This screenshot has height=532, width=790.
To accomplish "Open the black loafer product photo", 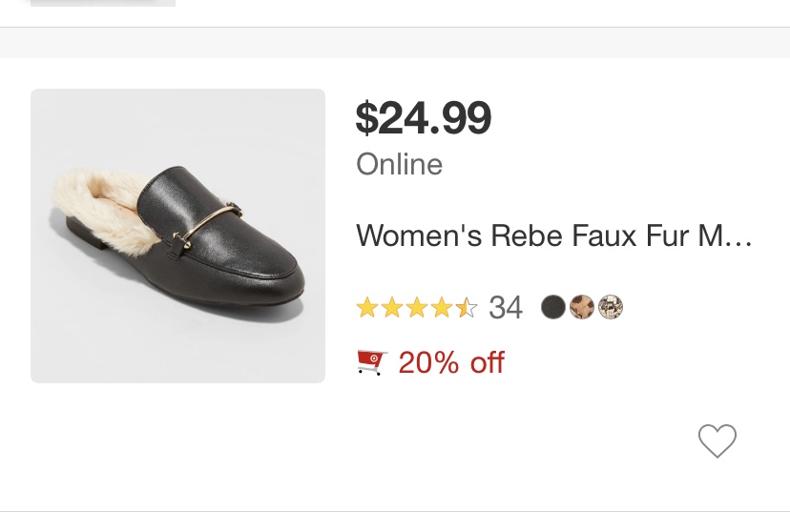I will [177, 235].
